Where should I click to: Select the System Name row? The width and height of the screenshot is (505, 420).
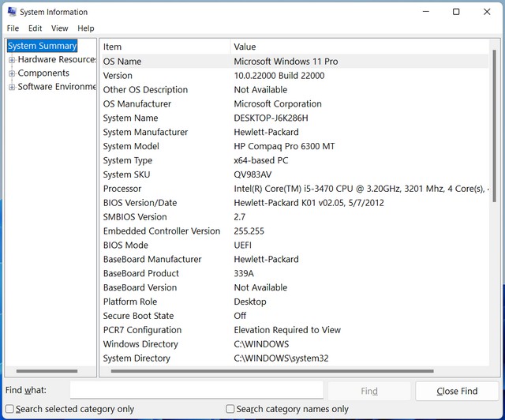[x=294, y=118]
